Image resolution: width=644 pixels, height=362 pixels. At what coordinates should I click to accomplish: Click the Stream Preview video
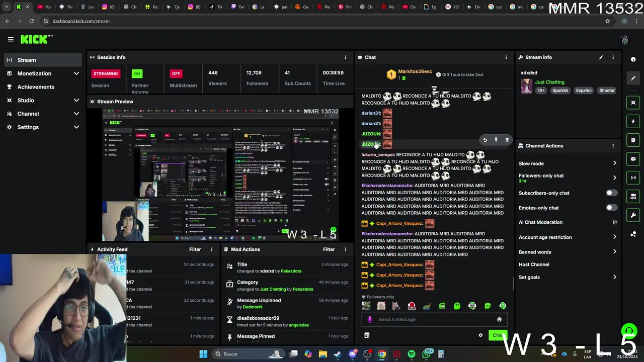pos(220,174)
